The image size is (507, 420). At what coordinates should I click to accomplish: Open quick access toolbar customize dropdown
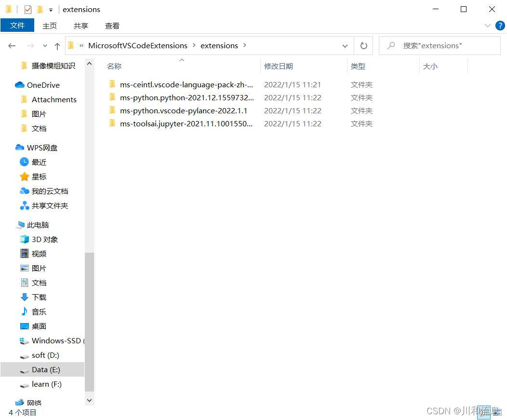coord(51,10)
